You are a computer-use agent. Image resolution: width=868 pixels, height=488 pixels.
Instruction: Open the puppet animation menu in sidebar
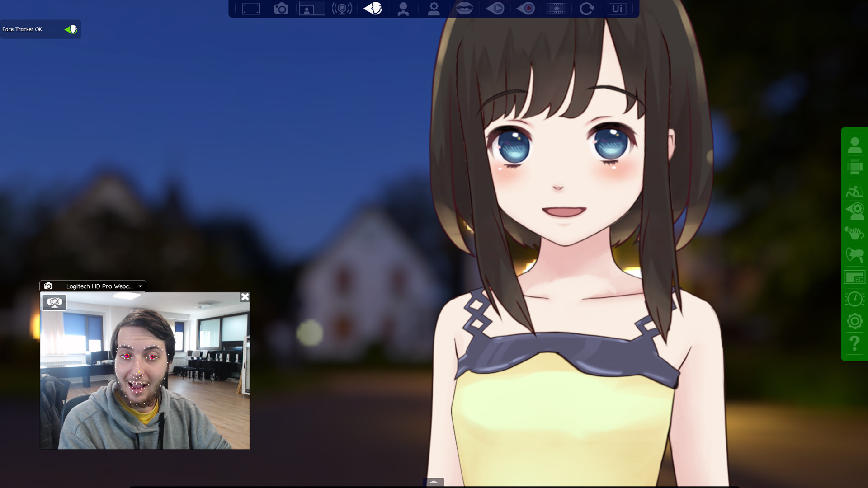[x=854, y=190]
